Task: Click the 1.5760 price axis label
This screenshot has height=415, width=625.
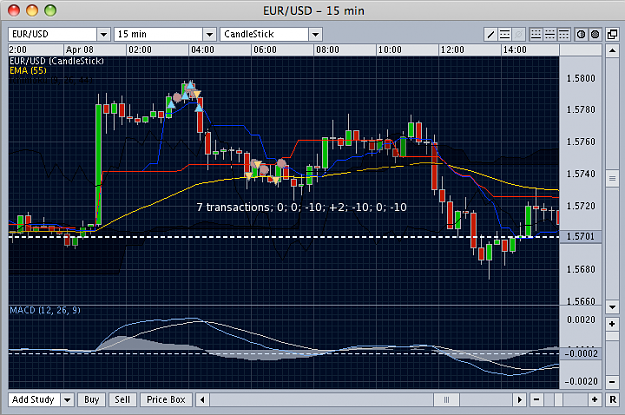Action: [x=581, y=142]
